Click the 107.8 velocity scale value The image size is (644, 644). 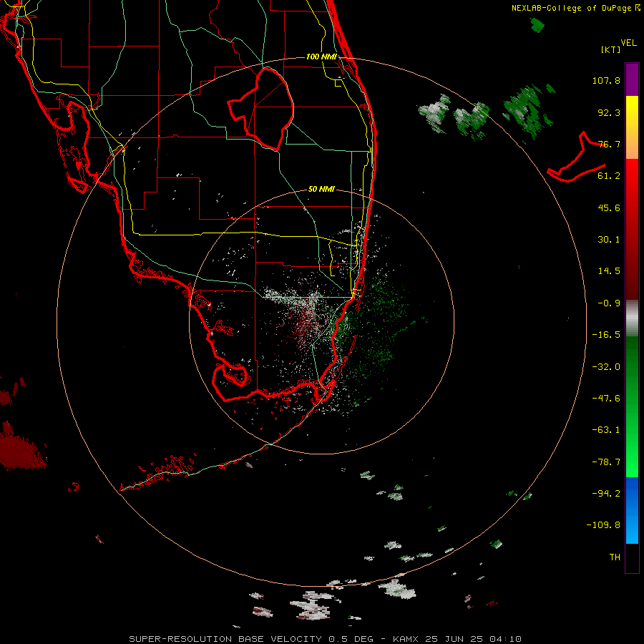click(606, 80)
